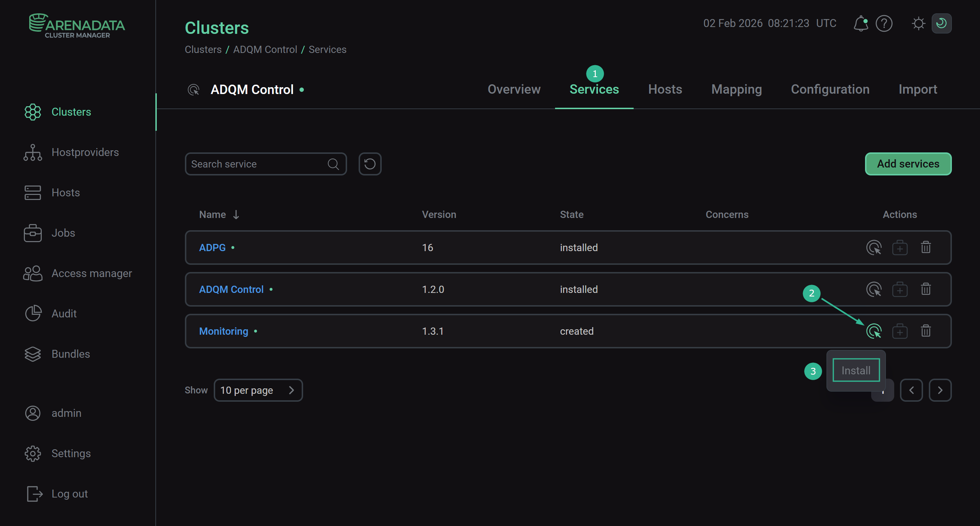The width and height of the screenshot is (980, 526).
Task: Open cluster actions next to ADQM Control title
Action: [194, 90]
